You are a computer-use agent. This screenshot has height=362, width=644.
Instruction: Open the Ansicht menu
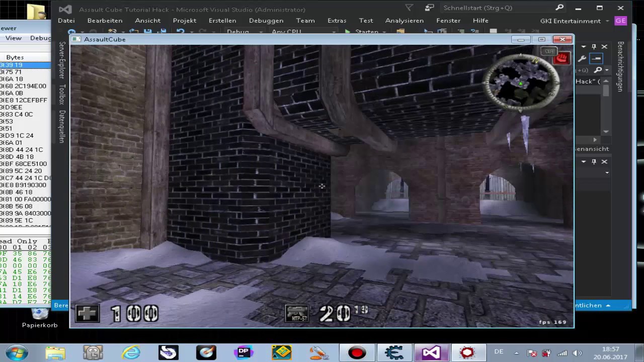point(147,21)
